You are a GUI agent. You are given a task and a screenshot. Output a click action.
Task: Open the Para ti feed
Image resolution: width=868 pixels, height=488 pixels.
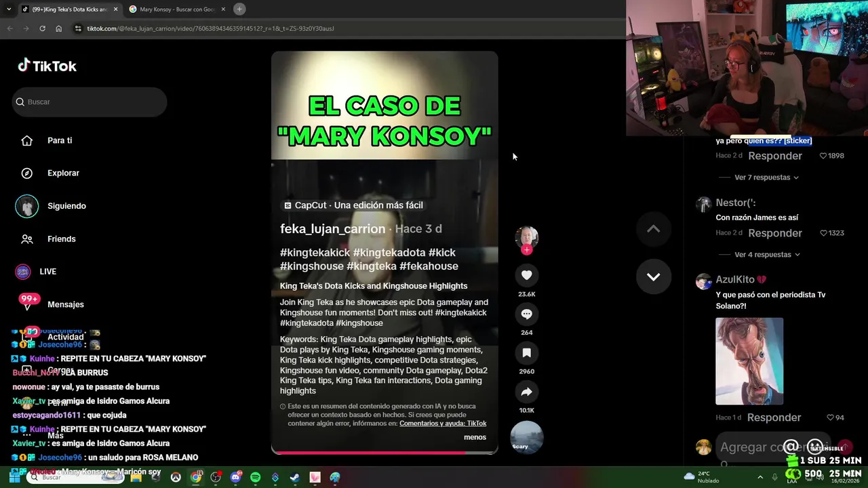coord(60,140)
